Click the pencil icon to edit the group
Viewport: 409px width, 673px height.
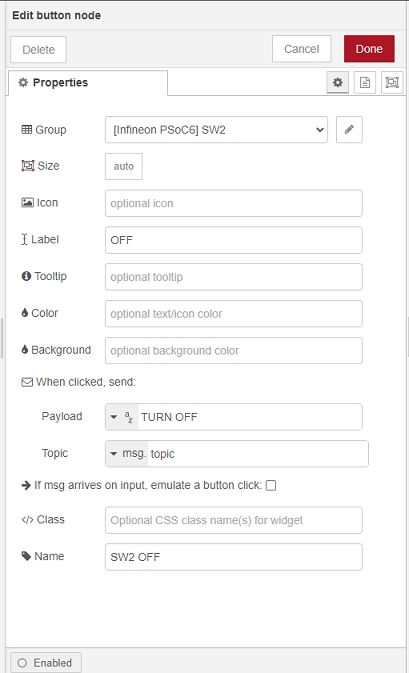(x=349, y=130)
